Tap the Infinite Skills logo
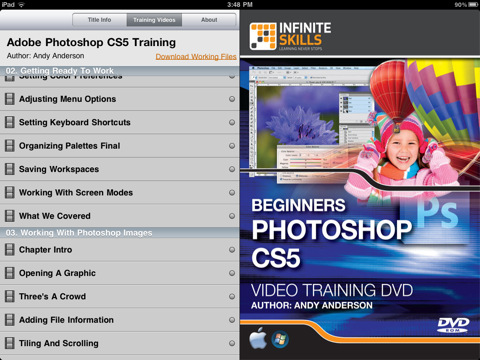The image size is (480, 360). 290,36
